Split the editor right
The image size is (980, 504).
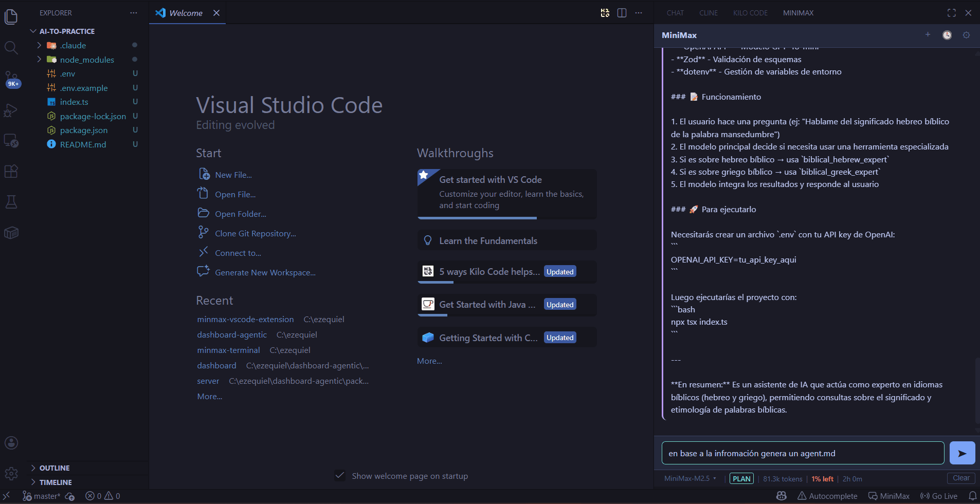pos(622,13)
